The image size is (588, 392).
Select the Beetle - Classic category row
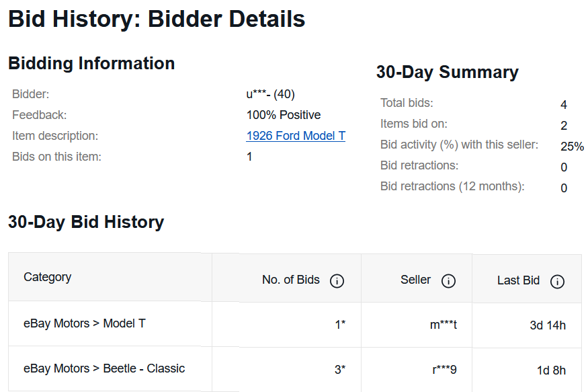click(x=104, y=368)
